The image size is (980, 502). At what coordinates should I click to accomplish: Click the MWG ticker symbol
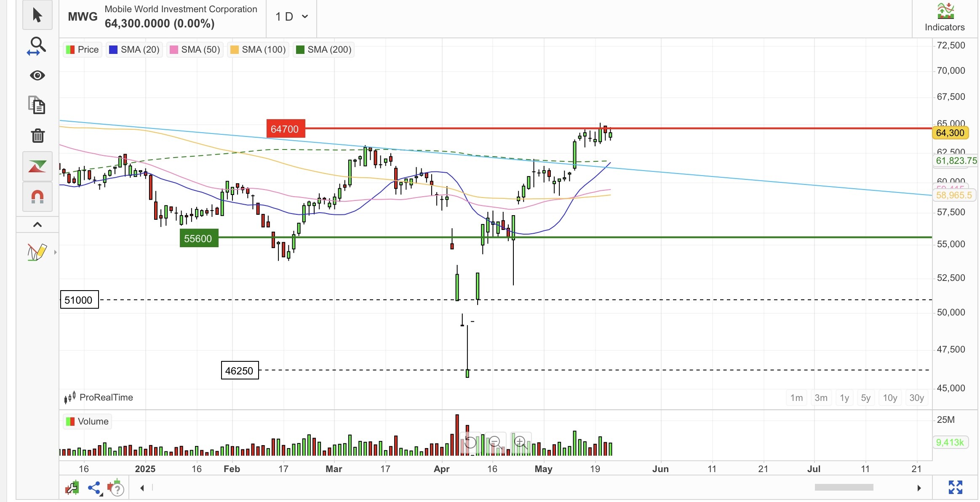(x=83, y=17)
